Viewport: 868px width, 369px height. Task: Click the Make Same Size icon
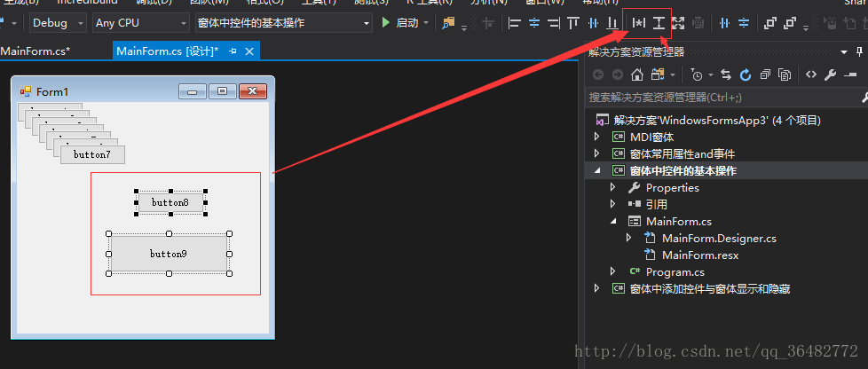click(x=678, y=23)
